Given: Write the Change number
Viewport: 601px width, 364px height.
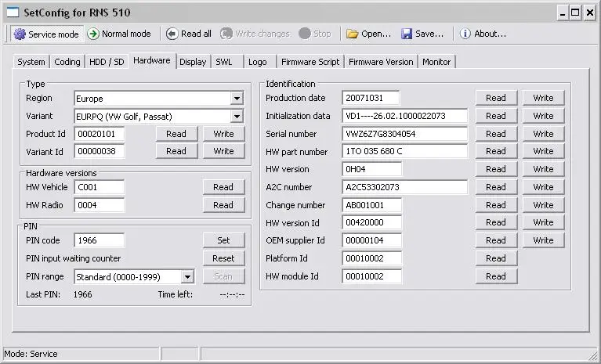Looking at the screenshot, I should click(544, 205).
